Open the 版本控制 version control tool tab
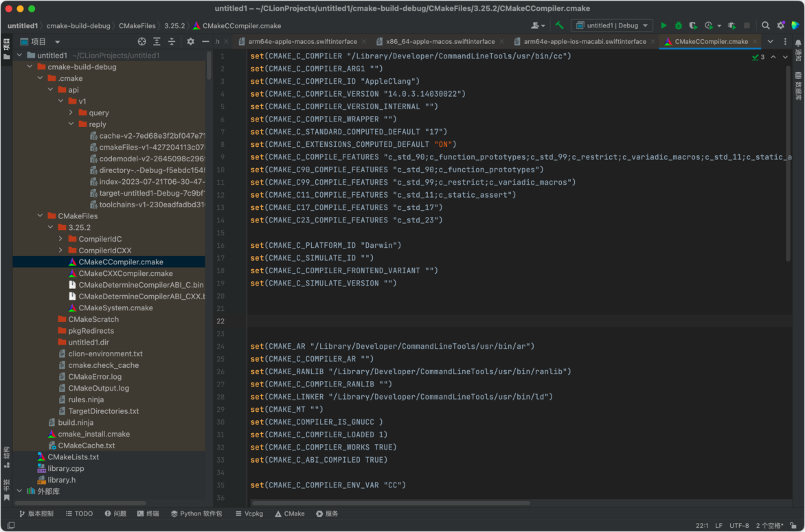Screen dimensions: 805x532 (36, 513)
